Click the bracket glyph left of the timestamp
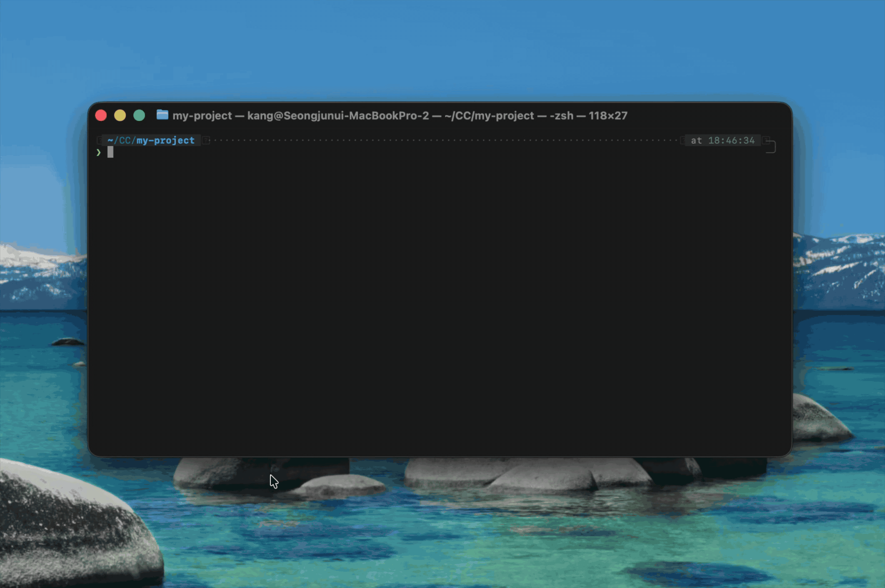This screenshot has width=885, height=588. [x=683, y=140]
